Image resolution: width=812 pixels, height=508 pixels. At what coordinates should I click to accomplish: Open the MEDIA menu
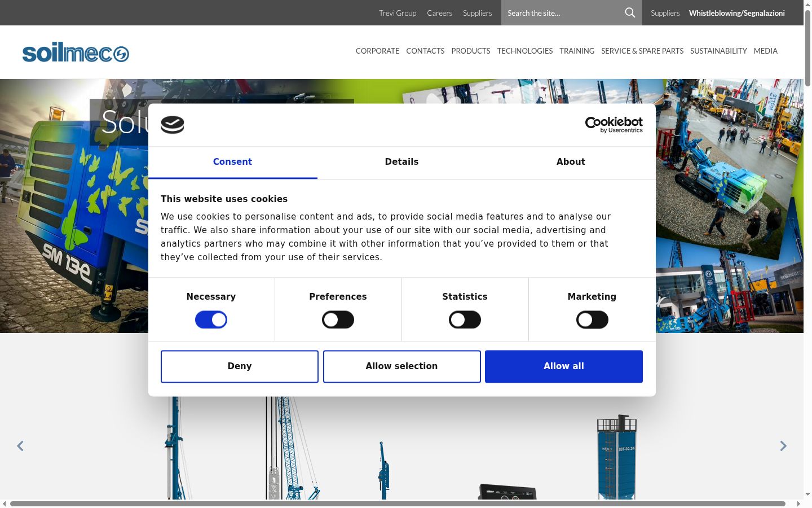coord(765,51)
